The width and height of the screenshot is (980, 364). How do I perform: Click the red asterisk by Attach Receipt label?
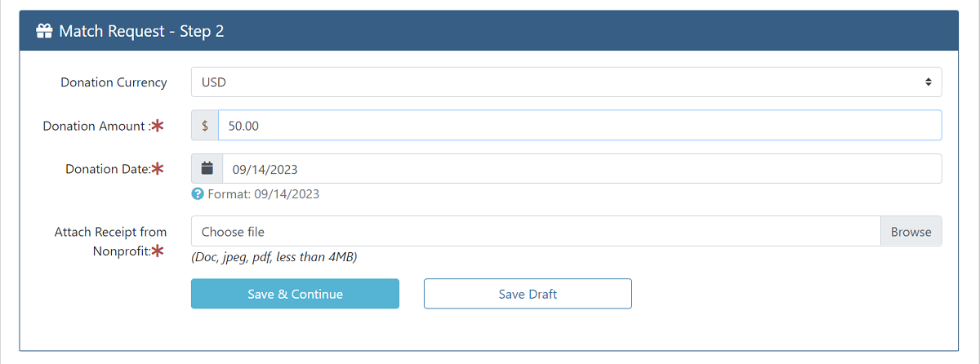pyautogui.click(x=158, y=251)
